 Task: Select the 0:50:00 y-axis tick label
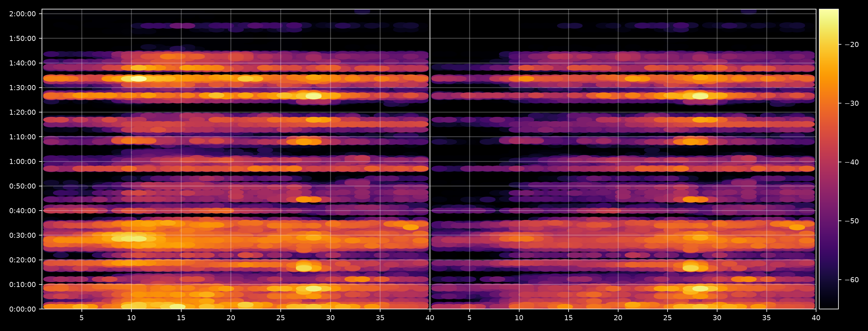click(x=23, y=186)
